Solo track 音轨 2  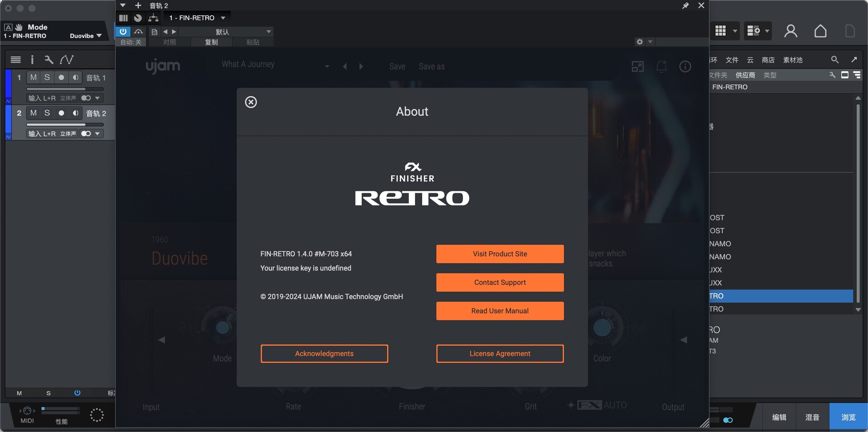tap(47, 113)
